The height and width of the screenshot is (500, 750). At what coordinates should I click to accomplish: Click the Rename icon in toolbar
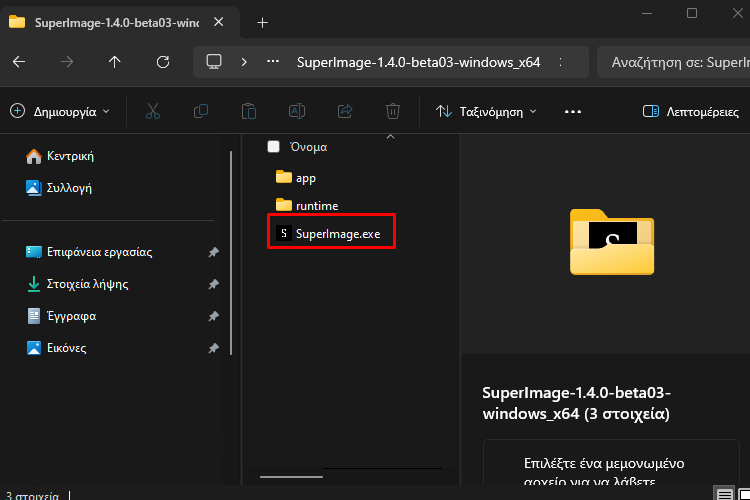[x=297, y=111]
